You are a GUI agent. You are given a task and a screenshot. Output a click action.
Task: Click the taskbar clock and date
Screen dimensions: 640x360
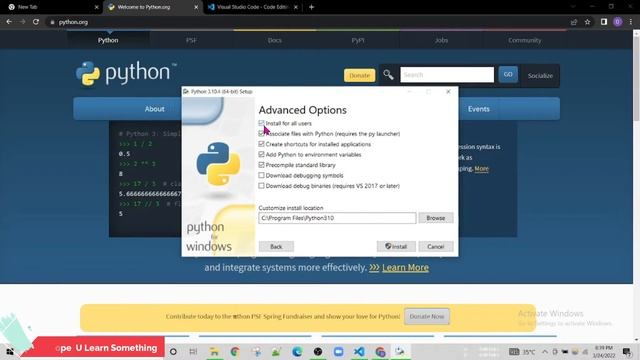pyautogui.click(x=603, y=351)
